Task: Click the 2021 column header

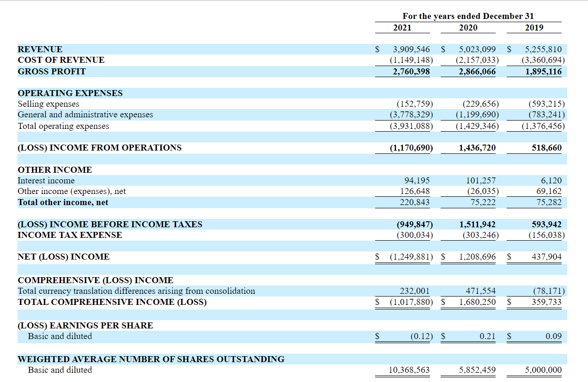Action: point(402,28)
